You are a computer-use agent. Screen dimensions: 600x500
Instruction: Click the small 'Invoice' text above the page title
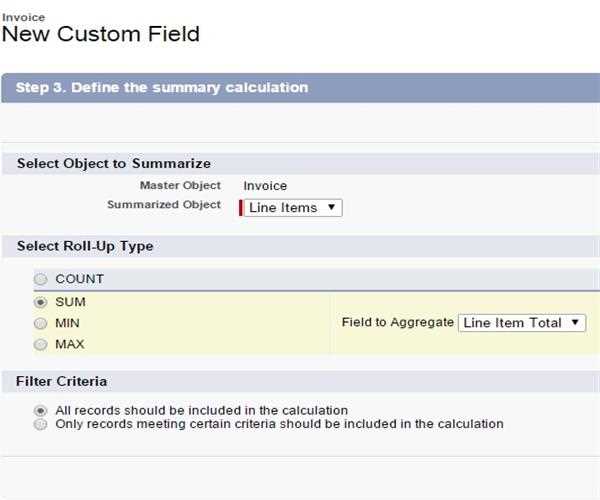[x=23, y=17]
